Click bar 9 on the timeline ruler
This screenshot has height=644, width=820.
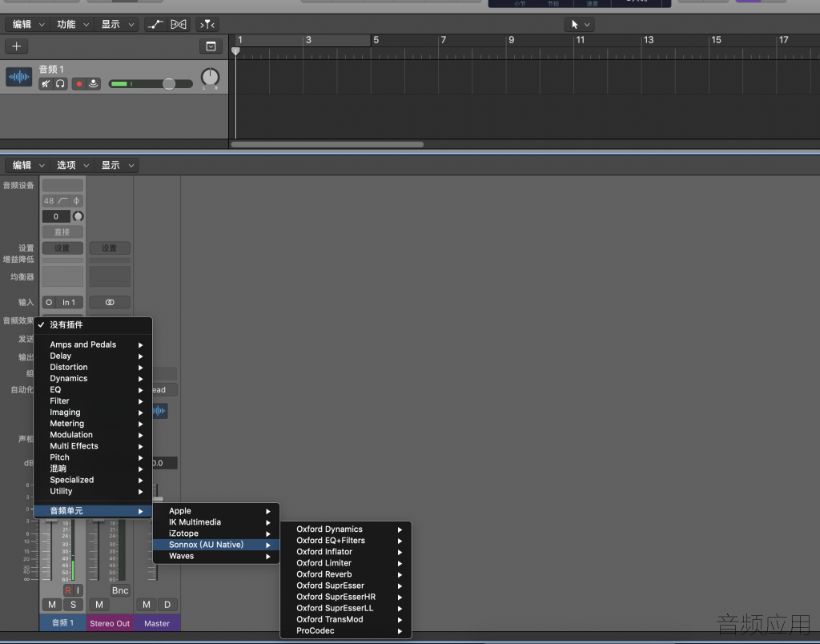click(x=511, y=40)
